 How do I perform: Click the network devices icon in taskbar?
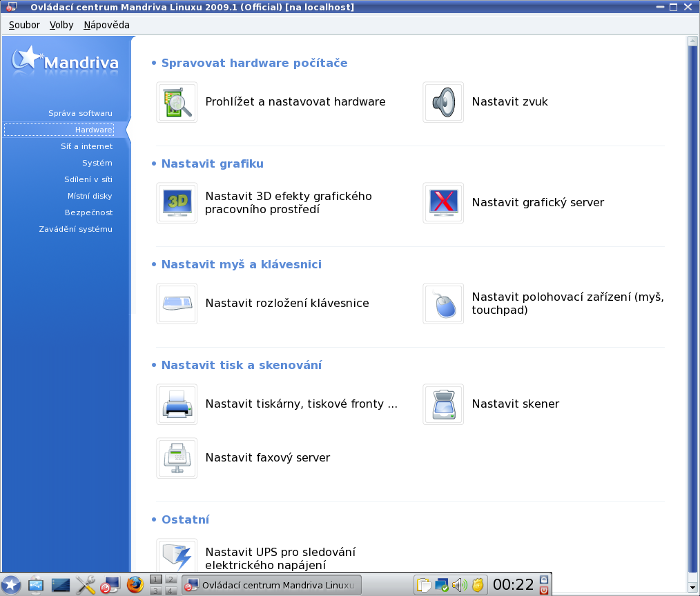tap(36, 585)
